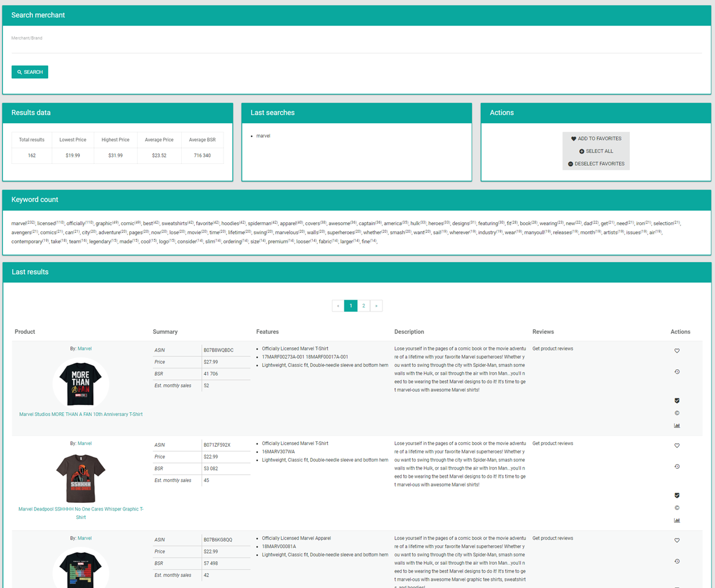
Task: Get product reviews for Deadpool SSHHHH shirt
Action: pos(553,443)
